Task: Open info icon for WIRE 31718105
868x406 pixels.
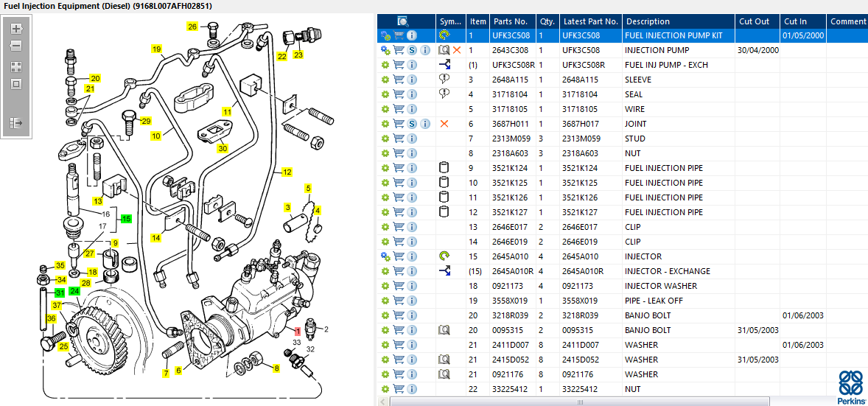Action: pos(411,109)
